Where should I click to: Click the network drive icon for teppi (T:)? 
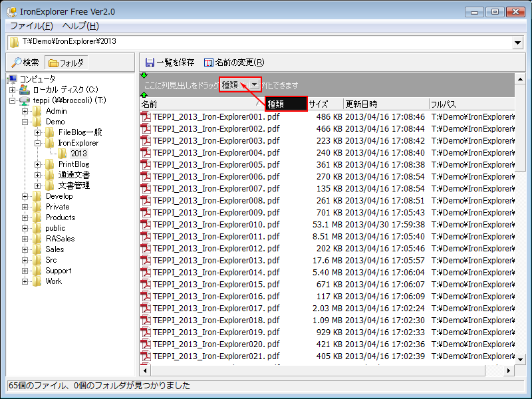coord(24,101)
